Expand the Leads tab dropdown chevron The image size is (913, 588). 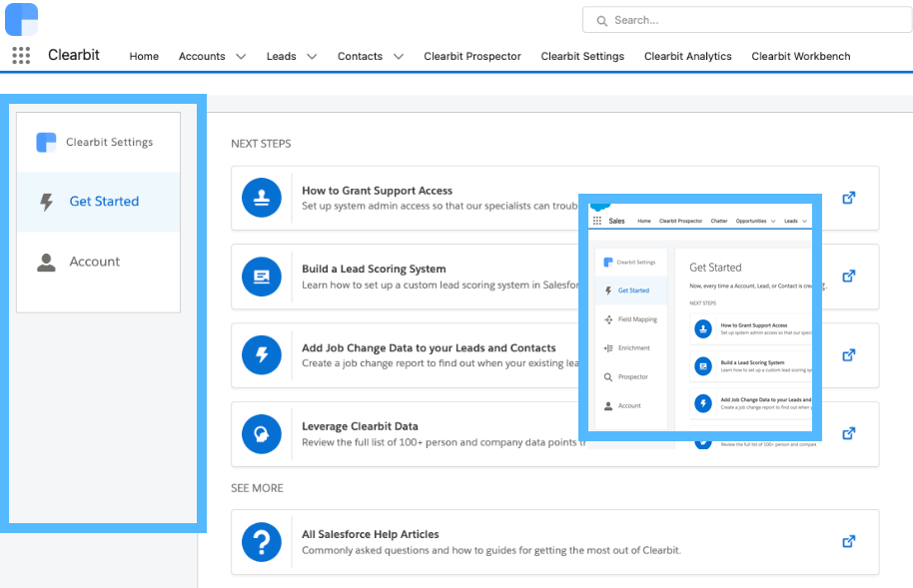point(312,57)
